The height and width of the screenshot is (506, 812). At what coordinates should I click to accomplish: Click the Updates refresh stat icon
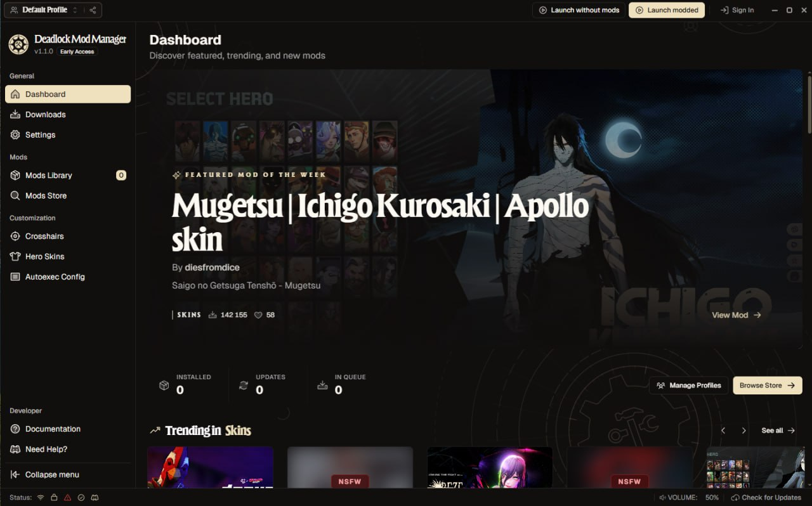click(x=243, y=385)
